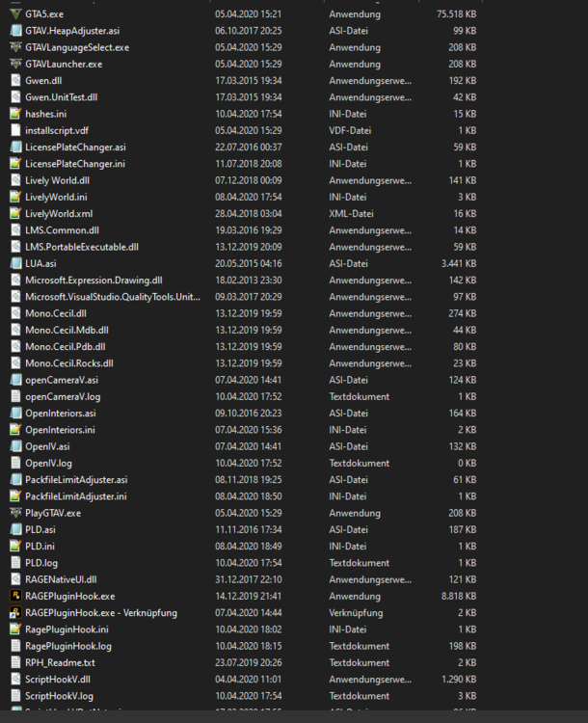Select the file name Gwen.UnitTest.dll
This screenshot has width=588, height=723.
coord(62,96)
